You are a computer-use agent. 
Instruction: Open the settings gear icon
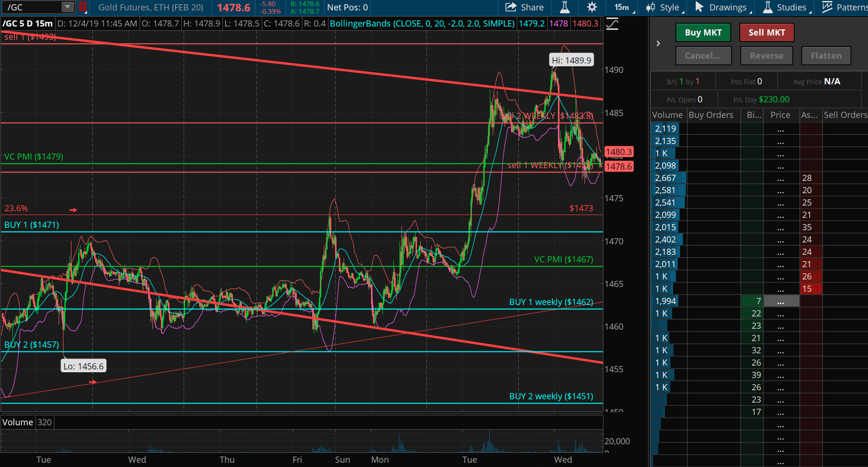[592, 7]
